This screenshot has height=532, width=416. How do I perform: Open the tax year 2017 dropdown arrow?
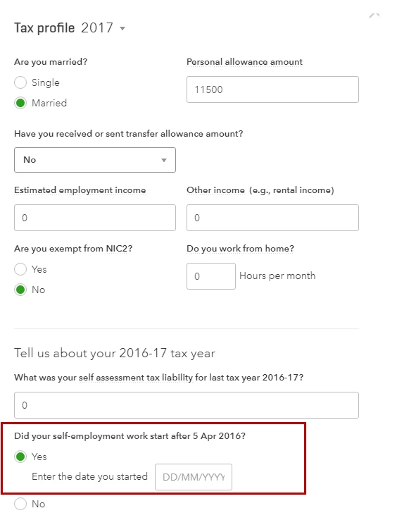pos(122,28)
